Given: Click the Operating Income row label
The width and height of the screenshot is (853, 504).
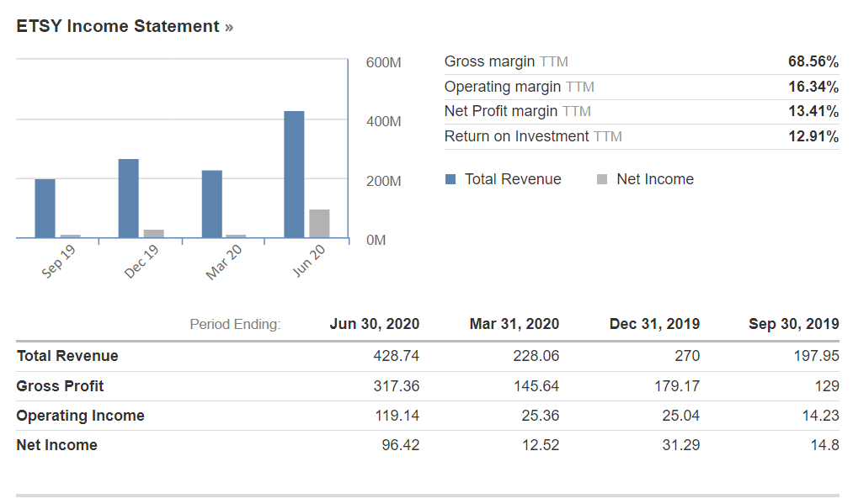Looking at the screenshot, I should click(80, 416).
